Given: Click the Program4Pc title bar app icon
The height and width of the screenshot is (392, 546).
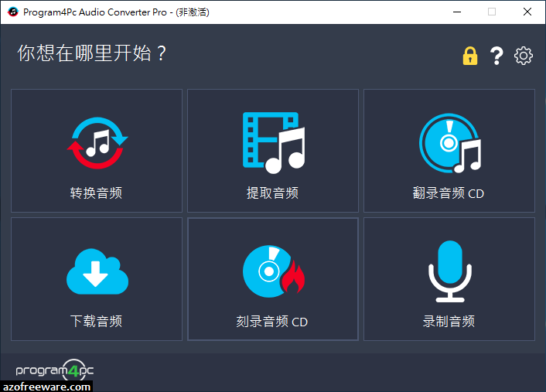Looking at the screenshot, I should point(13,12).
